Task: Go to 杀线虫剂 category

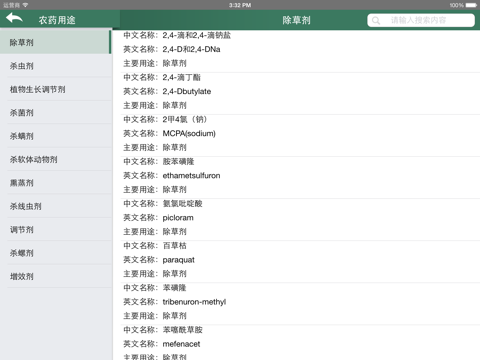Action: point(56,206)
